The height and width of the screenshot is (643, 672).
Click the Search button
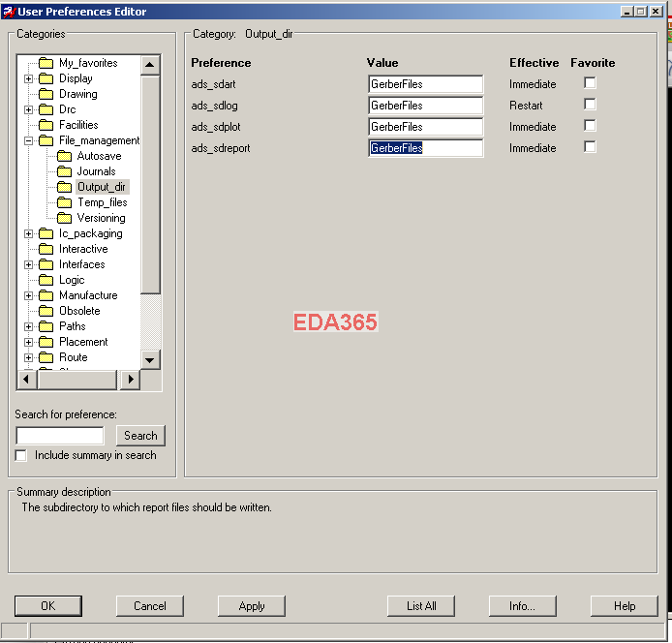coord(140,436)
